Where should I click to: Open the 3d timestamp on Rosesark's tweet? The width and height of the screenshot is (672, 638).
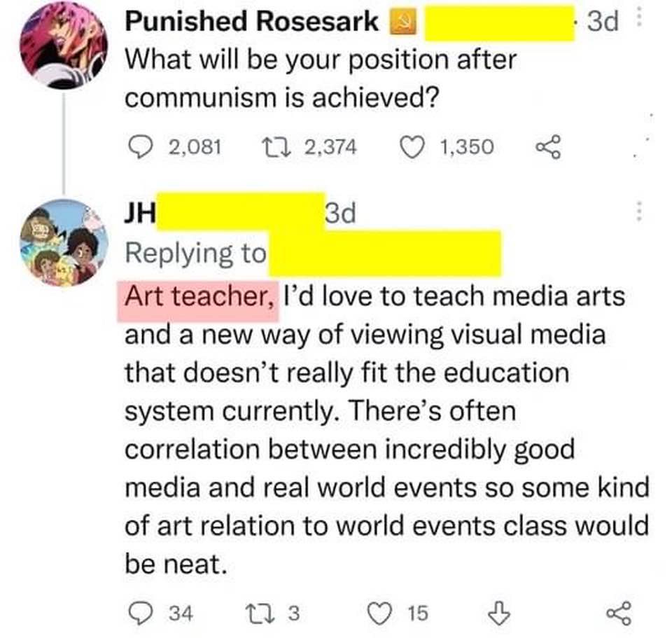pos(603,21)
